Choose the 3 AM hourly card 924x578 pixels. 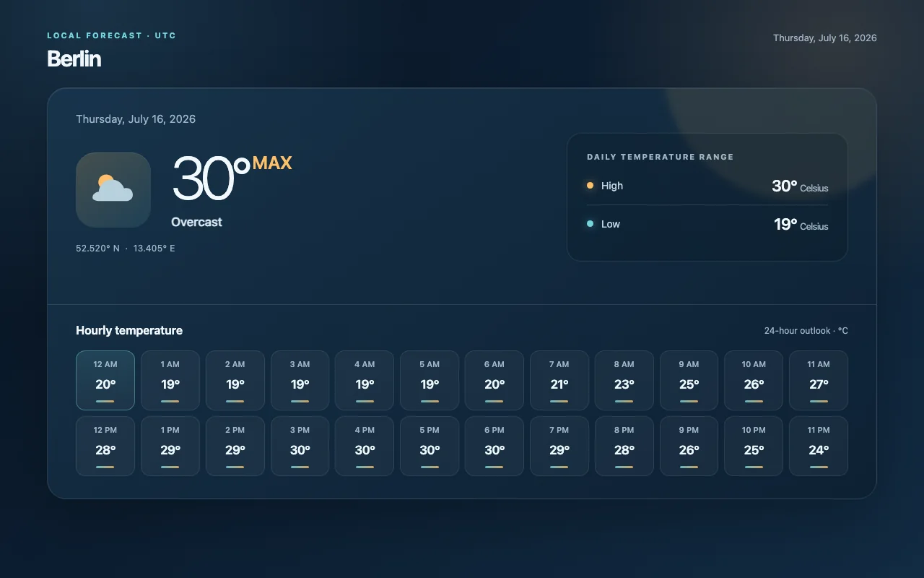[x=300, y=380]
